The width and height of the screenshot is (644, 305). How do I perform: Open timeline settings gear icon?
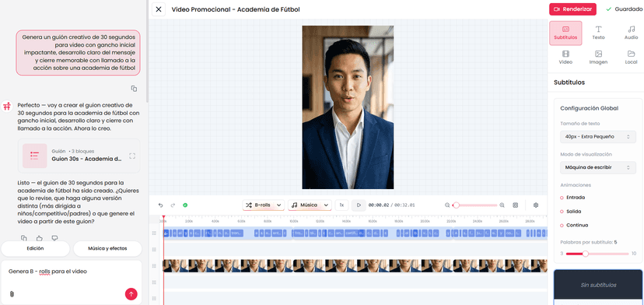point(536,205)
